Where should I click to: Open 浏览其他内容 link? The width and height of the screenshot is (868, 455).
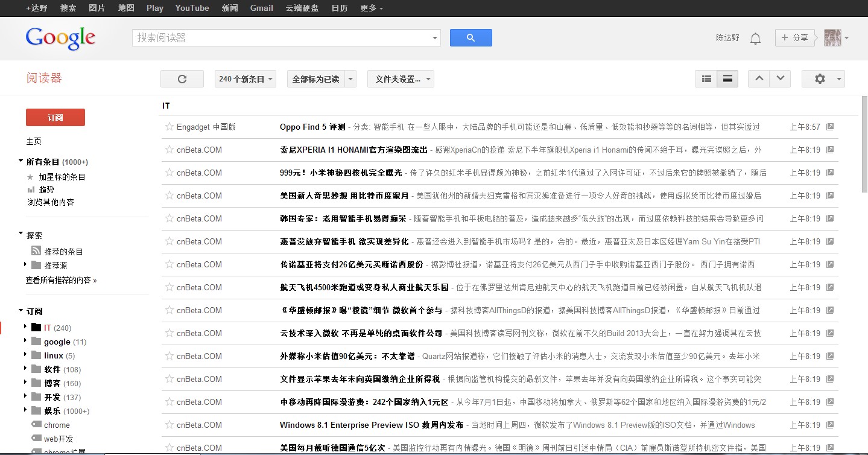(51, 202)
